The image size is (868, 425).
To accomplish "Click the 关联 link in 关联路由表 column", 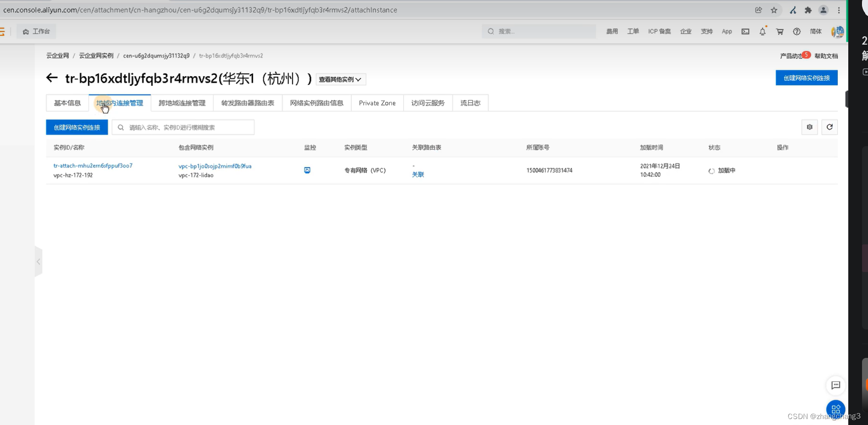I will [418, 175].
